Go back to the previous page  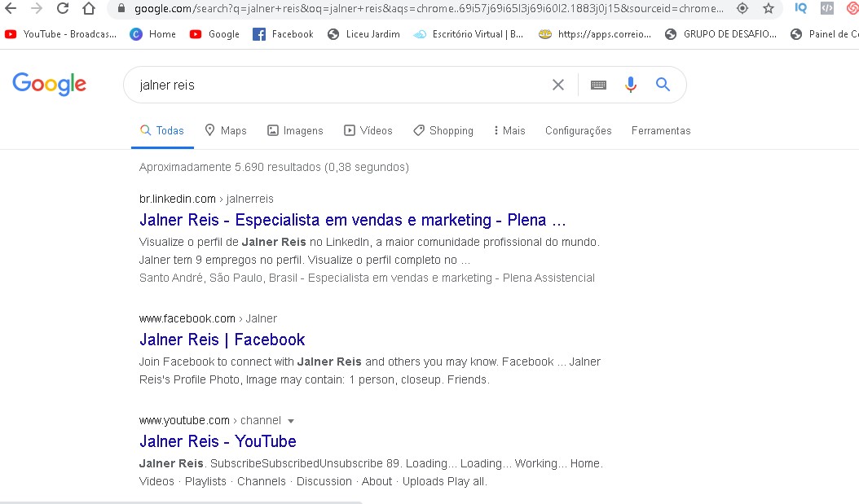11,8
